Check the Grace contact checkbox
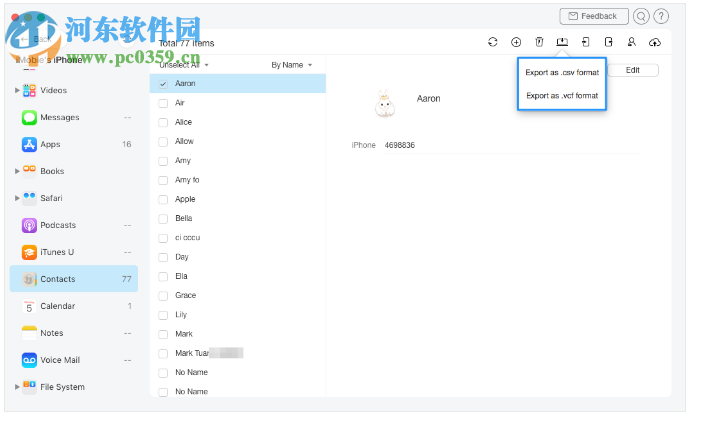Image resolution: width=707 pixels, height=422 pixels. pos(163,296)
